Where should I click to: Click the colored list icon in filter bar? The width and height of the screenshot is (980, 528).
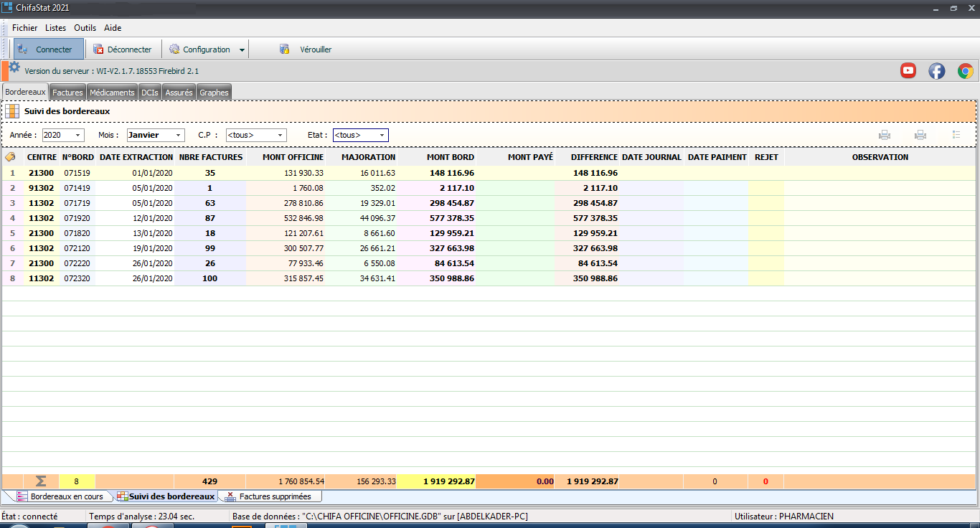pos(956,135)
